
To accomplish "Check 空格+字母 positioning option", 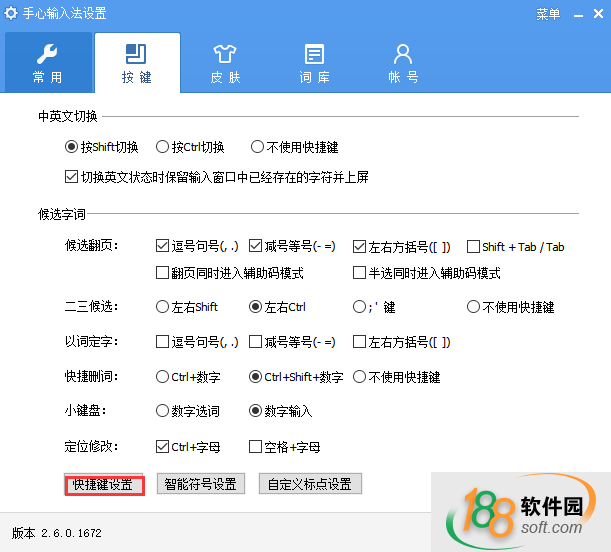I will pyautogui.click(x=255, y=447).
